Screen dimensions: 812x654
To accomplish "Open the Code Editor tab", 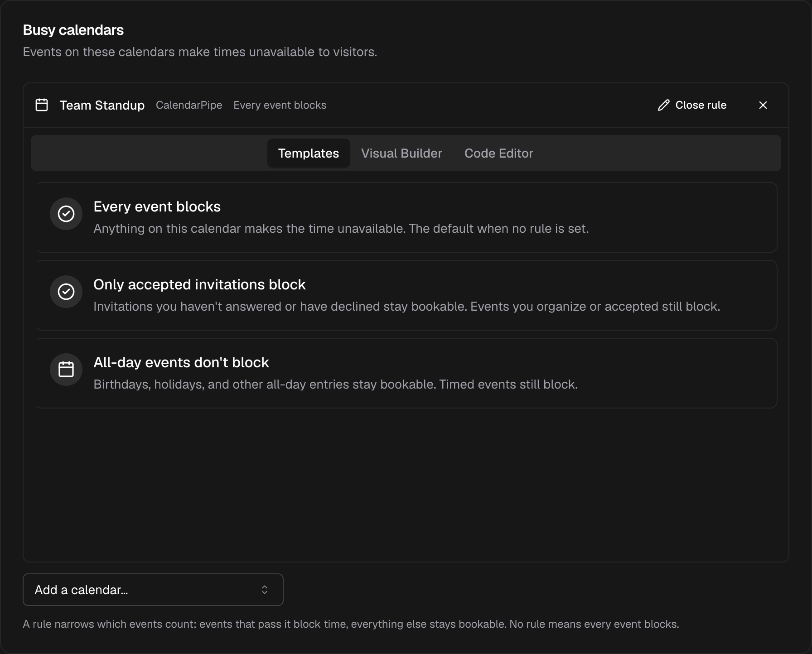I will tap(499, 153).
